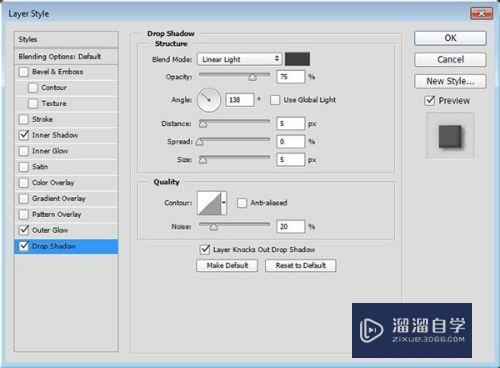Select the Stroke style row

(x=66, y=119)
